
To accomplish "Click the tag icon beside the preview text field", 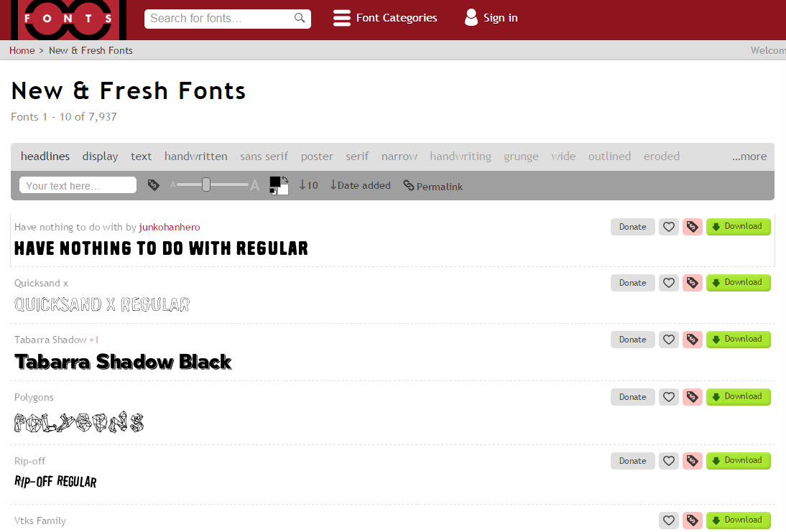I will tap(154, 185).
